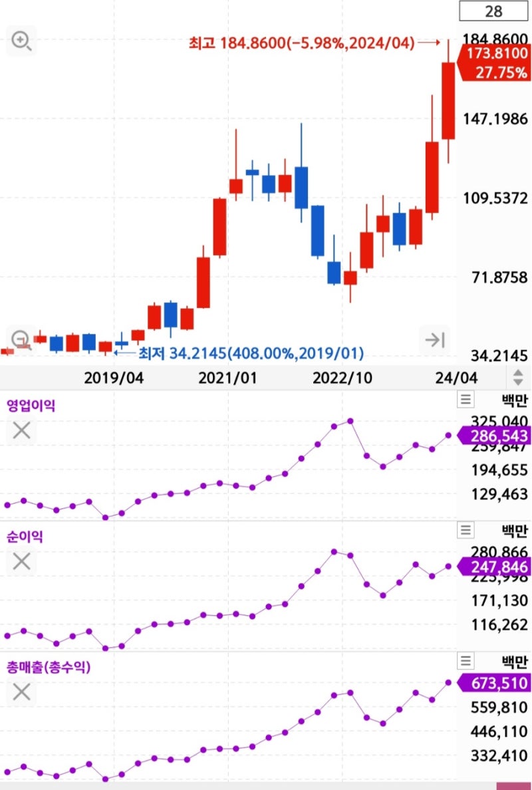Click the input box showing 28
Image resolution: width=532 pixels, height=790 pixels.
493,11
